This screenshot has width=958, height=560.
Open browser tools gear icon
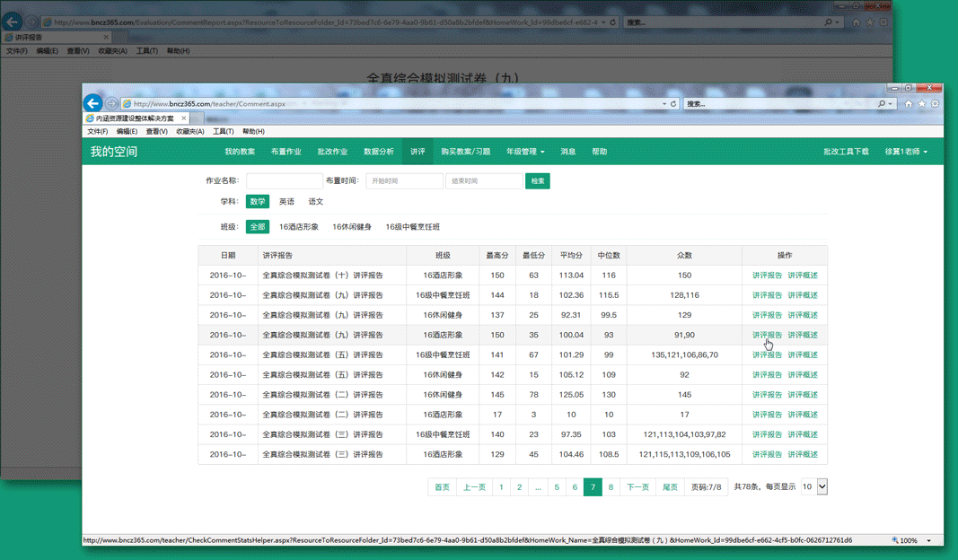click(935, 103)
